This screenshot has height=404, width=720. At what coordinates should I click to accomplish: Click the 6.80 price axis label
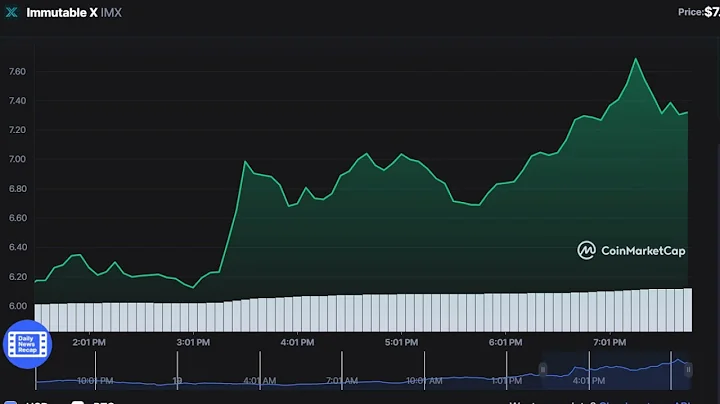click(17, 189)
